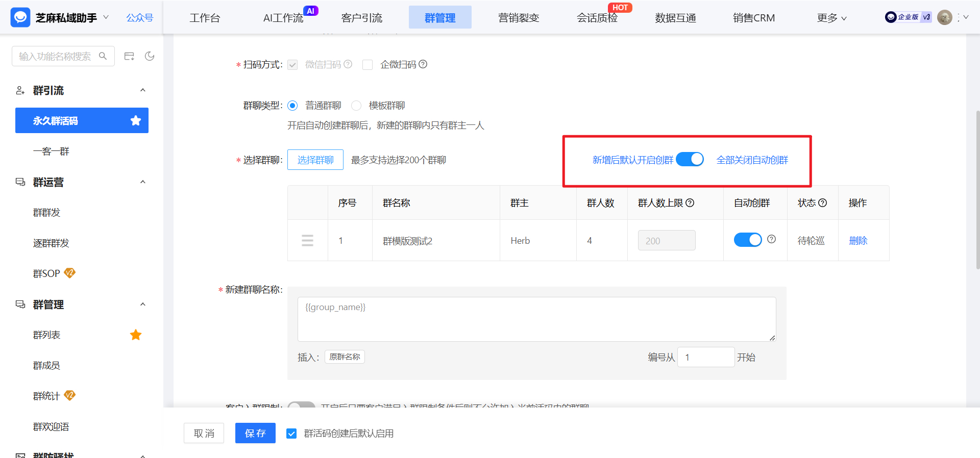Select the 群管理 top tab
The height and width of the screenshot is (458, 980).
(x=440, y=17)
